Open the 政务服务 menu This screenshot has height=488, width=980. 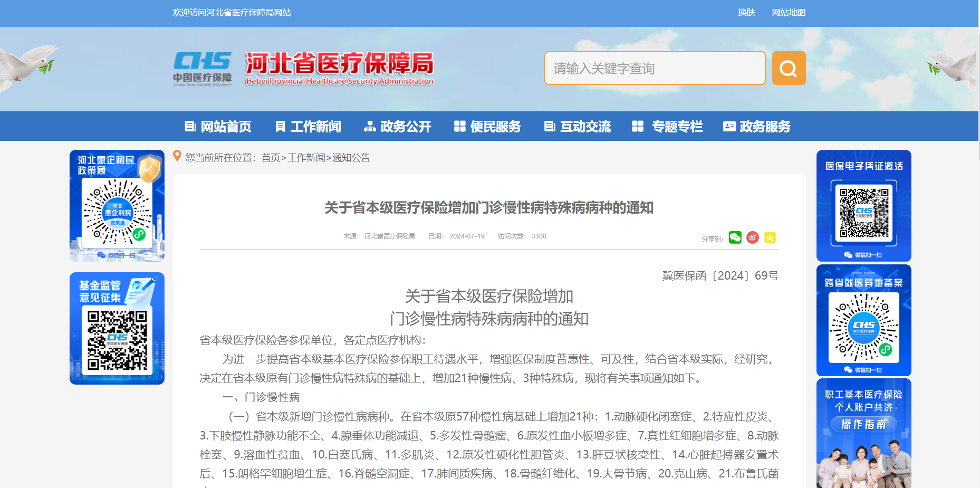(757, 127)
